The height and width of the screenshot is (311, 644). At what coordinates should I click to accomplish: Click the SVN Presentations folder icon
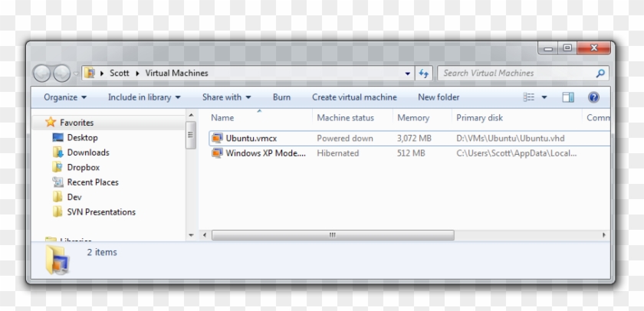pyautogui.click(x=58, y=211)
